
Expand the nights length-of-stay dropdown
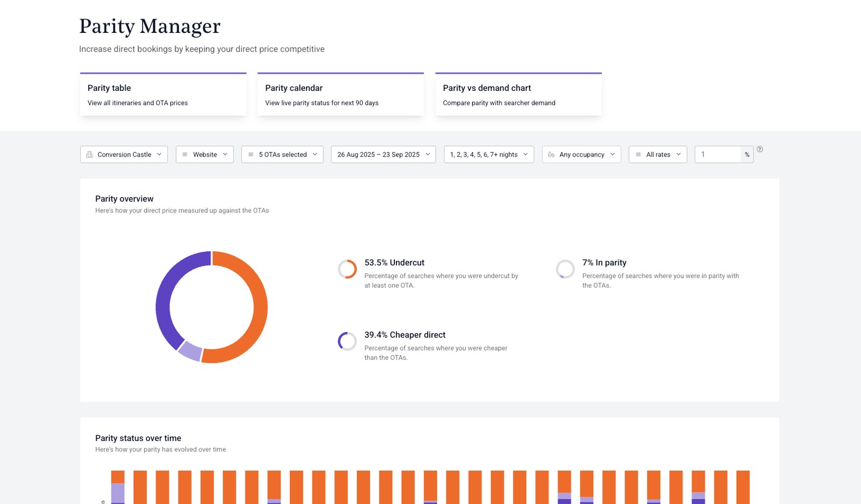489,154
